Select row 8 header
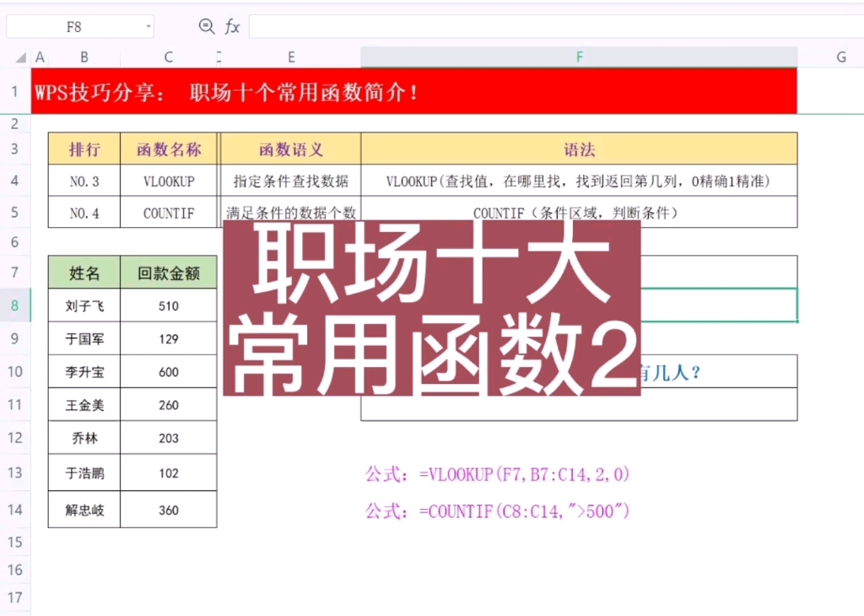 14,305
